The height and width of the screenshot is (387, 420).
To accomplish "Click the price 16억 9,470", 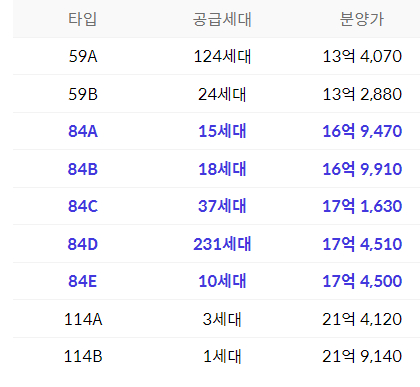I will [362, 131].
